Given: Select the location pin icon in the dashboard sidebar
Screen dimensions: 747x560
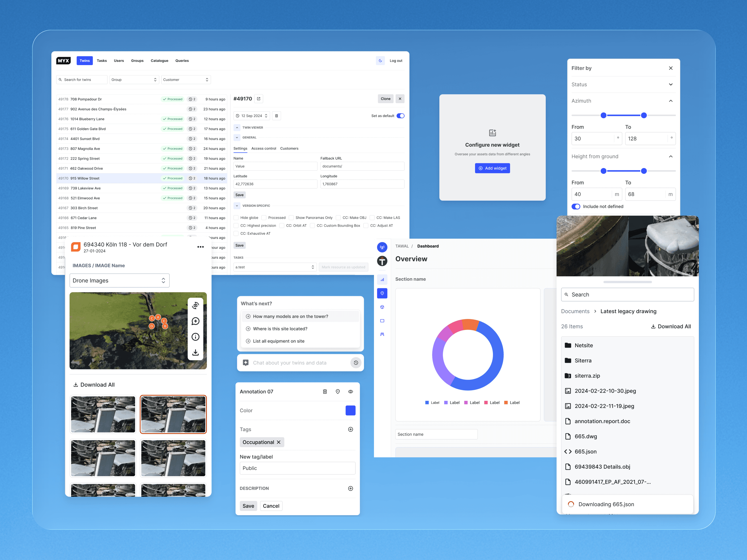Looking at the screenshot, I should [382, 293].
